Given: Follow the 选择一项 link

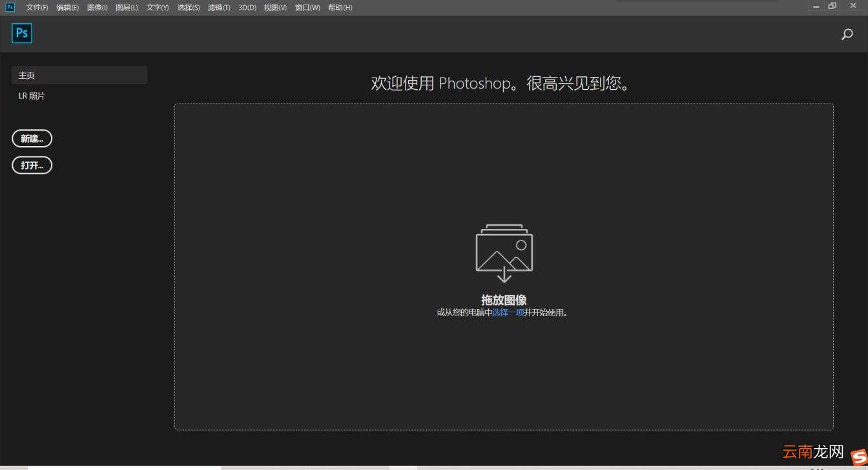Looking at the screenshot, I should click(x=508, y=313).
